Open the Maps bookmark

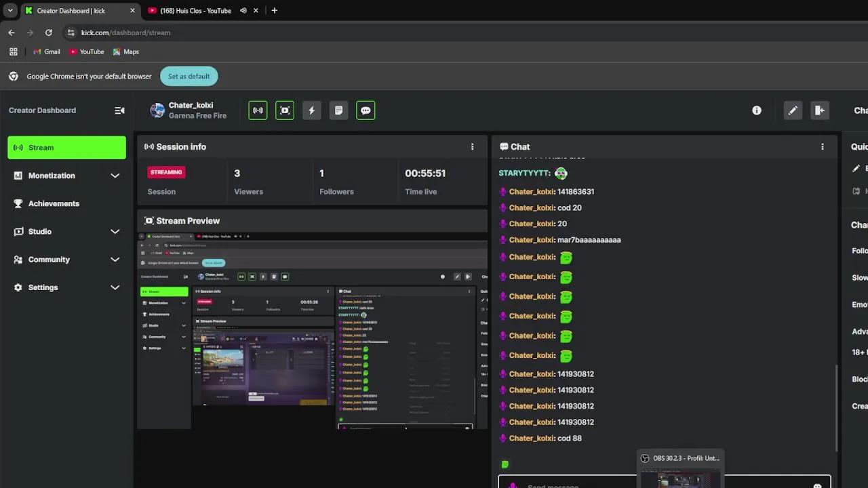click(126, 52)
